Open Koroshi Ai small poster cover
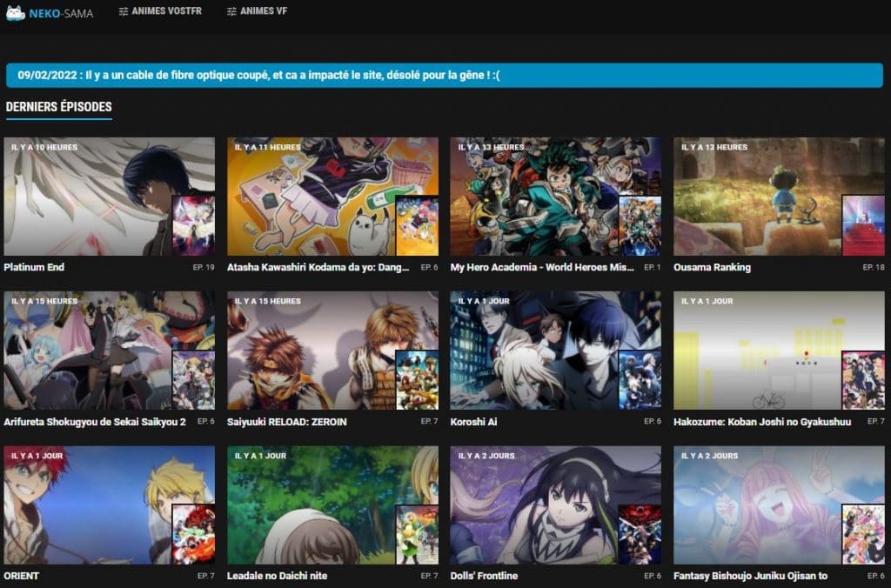The height and width of the screenshot is (588, 891). pyautogui.click(x=640, y=380)
